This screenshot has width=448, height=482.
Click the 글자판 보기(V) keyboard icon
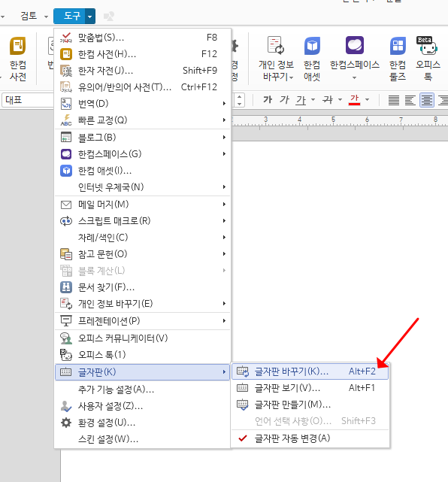(x=243, y=388)
